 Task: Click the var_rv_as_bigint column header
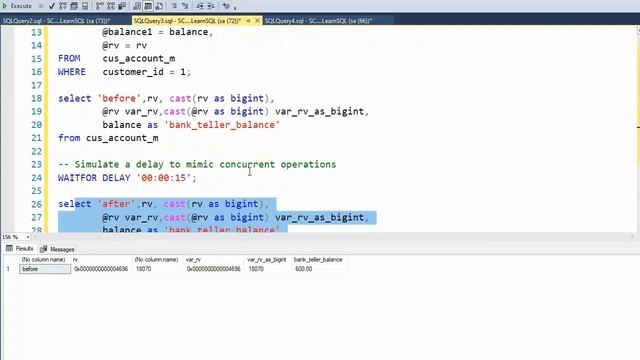268,260
